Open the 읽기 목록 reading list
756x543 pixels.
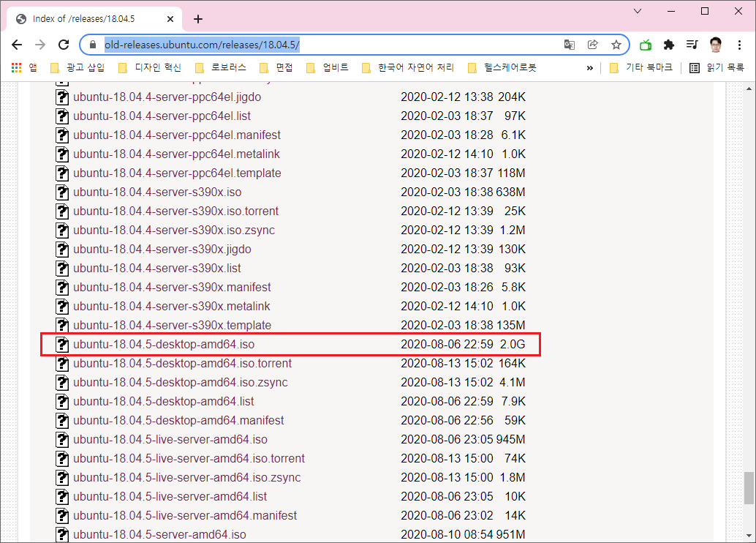coord(717,67)
